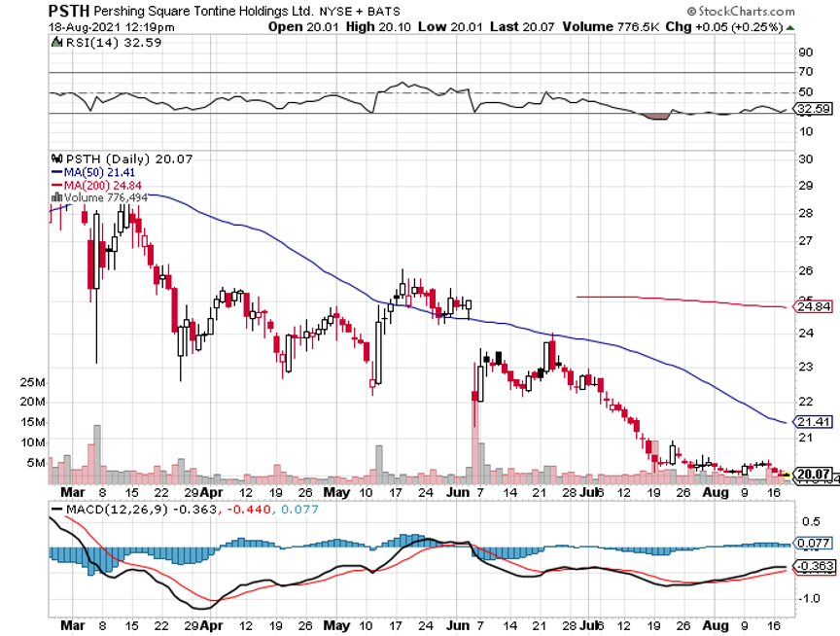Click the PSTH (Daily) 20.07 legend

click(x=128, y=159)
